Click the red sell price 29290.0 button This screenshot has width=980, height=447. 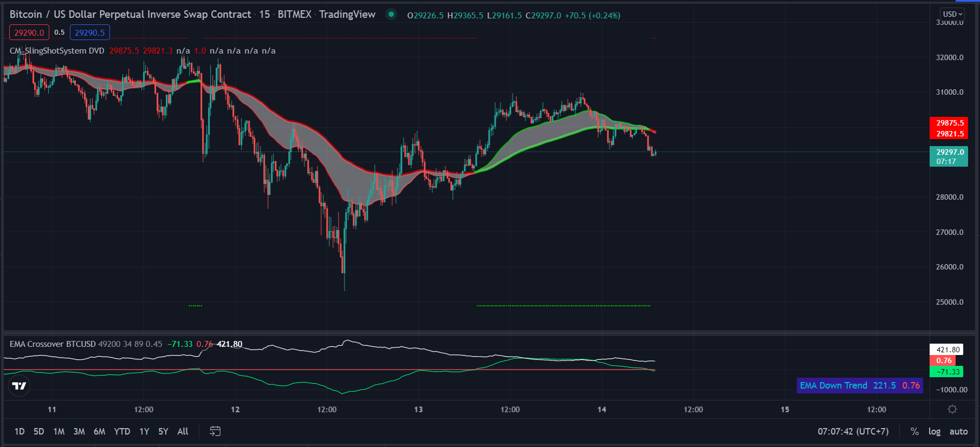click(29, 32)
